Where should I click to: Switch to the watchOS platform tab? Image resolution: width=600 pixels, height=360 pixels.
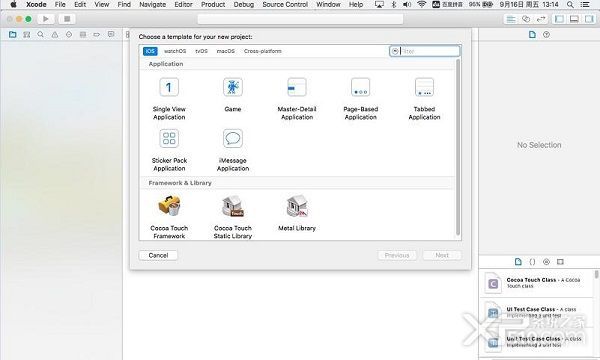pyautogui.click(x=175, y=51)
